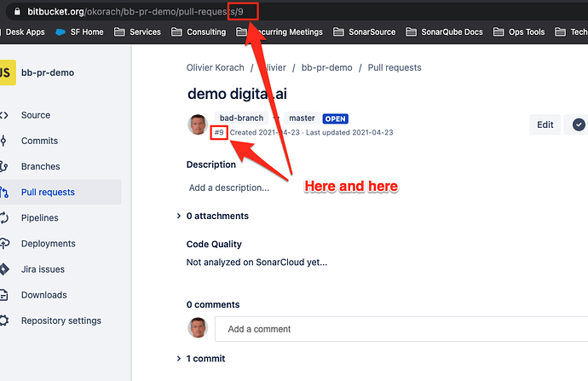Click the demo digital.ai title
588x381 pixels.
click(237, 94)
